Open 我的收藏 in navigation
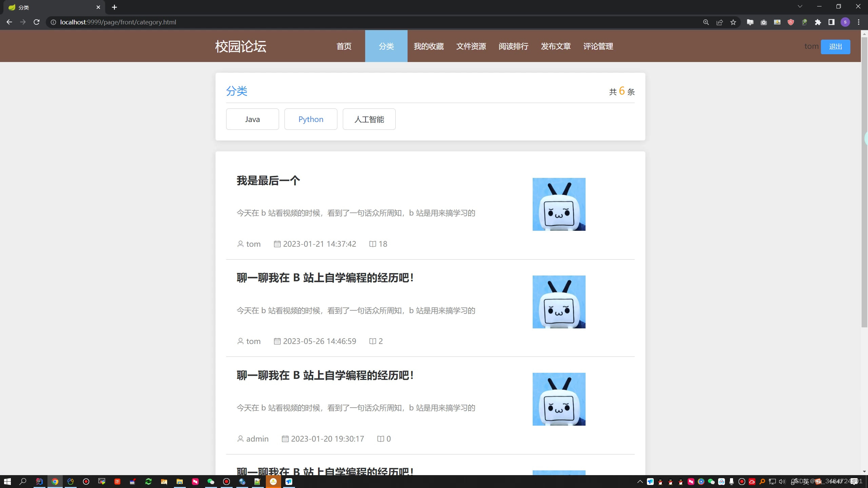Image resolution: width=868 pixels, height=488 pixels. point(429,46)
